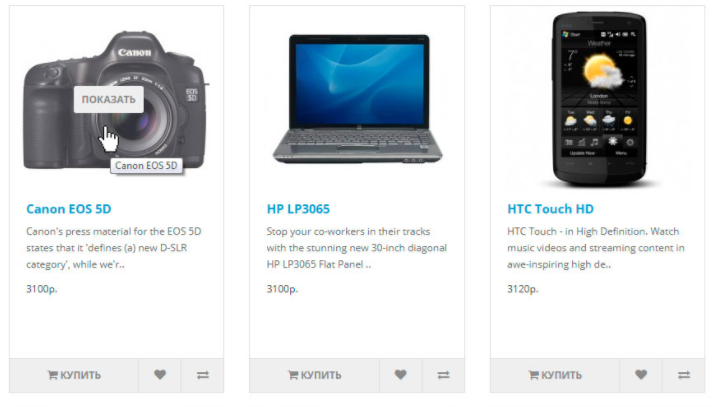Click the HTC phone product image
This screenshot has width=713, height=407.
tap(599, 99)
